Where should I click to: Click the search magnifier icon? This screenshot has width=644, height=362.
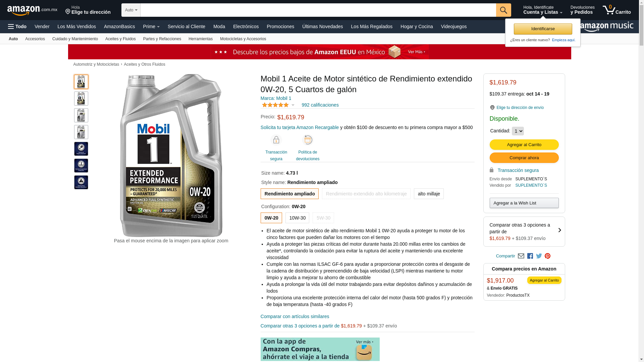[503, 10]
